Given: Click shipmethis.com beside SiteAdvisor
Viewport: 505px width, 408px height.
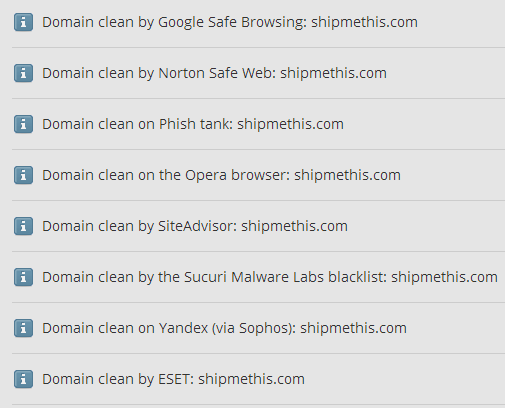Looking at the screenshot, I should coord(294,226).
